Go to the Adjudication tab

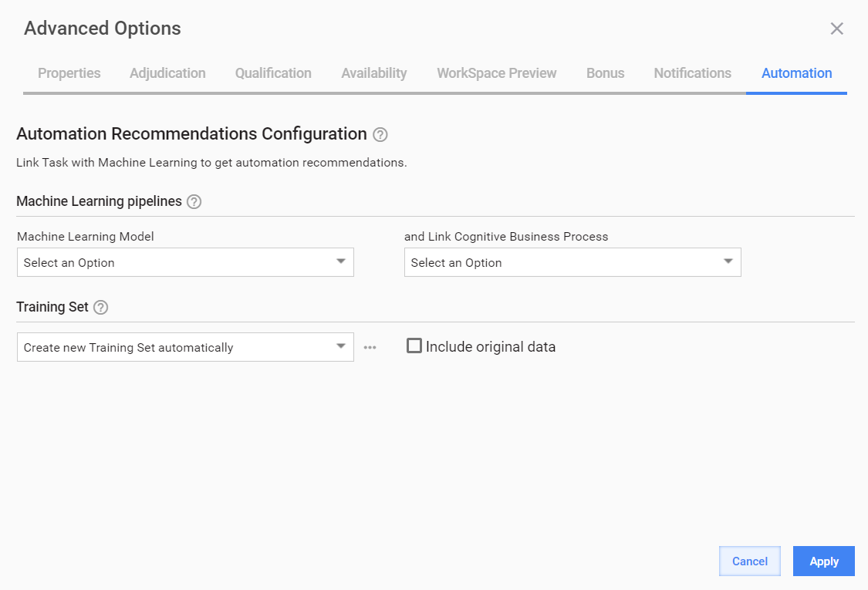[x=167, y=73]
